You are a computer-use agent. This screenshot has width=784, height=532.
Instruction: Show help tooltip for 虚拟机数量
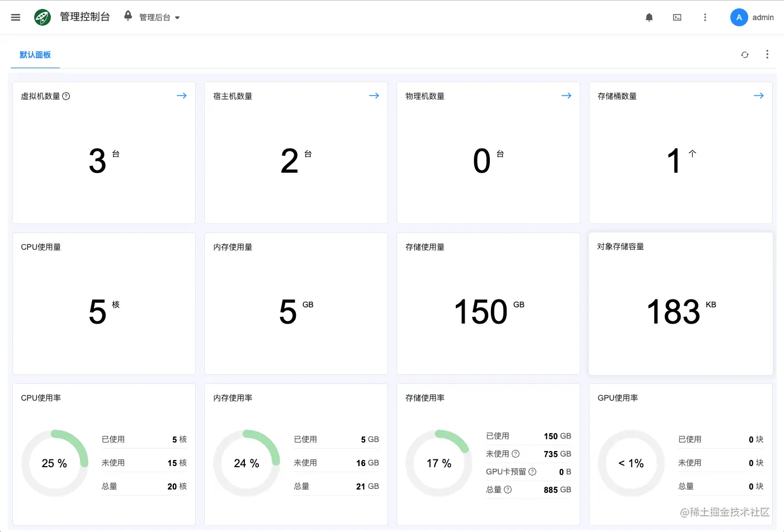click(66, 96)
